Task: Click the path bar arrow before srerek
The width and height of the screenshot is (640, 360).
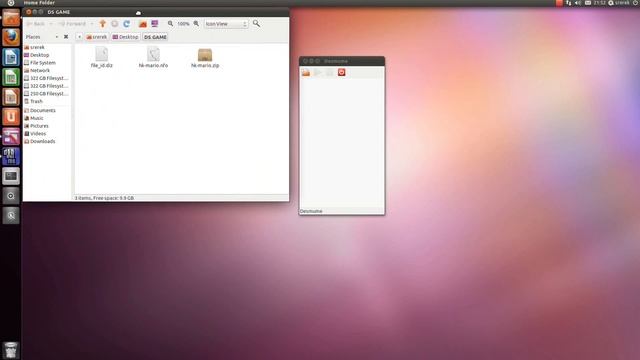Action: click(79, 37)
